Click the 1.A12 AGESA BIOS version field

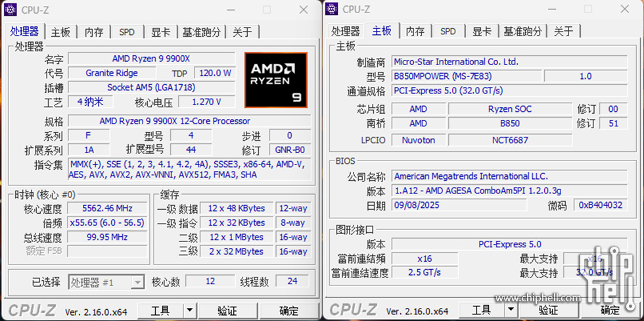[x=509, y=191]
